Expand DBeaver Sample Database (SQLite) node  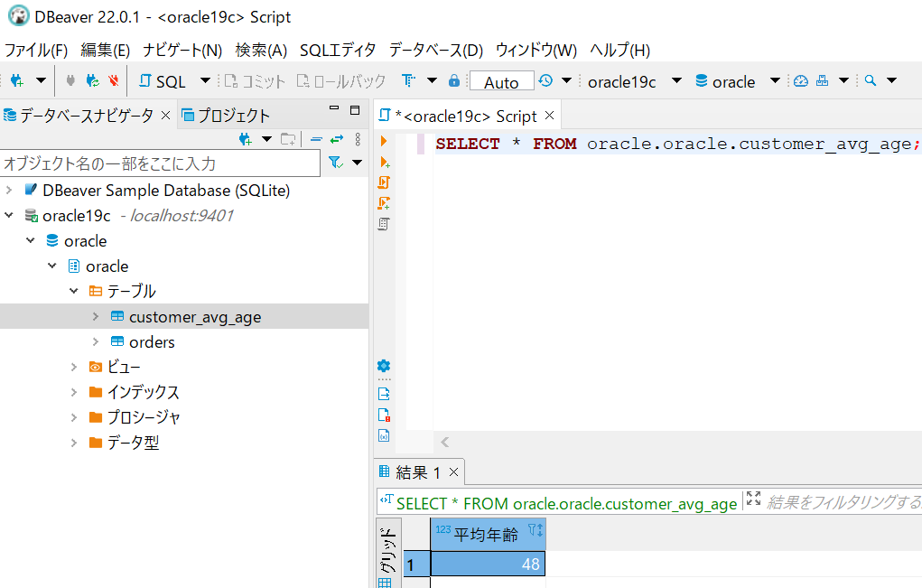point(9,190)
